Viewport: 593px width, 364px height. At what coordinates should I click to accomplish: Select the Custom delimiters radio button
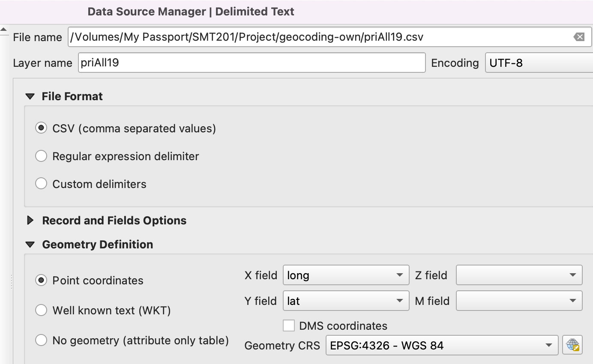tap(41, 184)
